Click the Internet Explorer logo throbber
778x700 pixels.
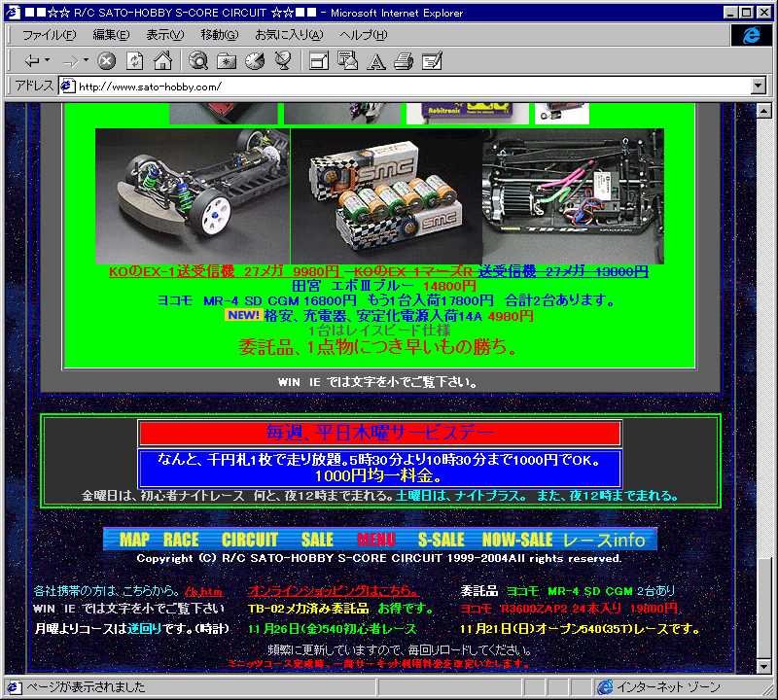tap(751, 35)
